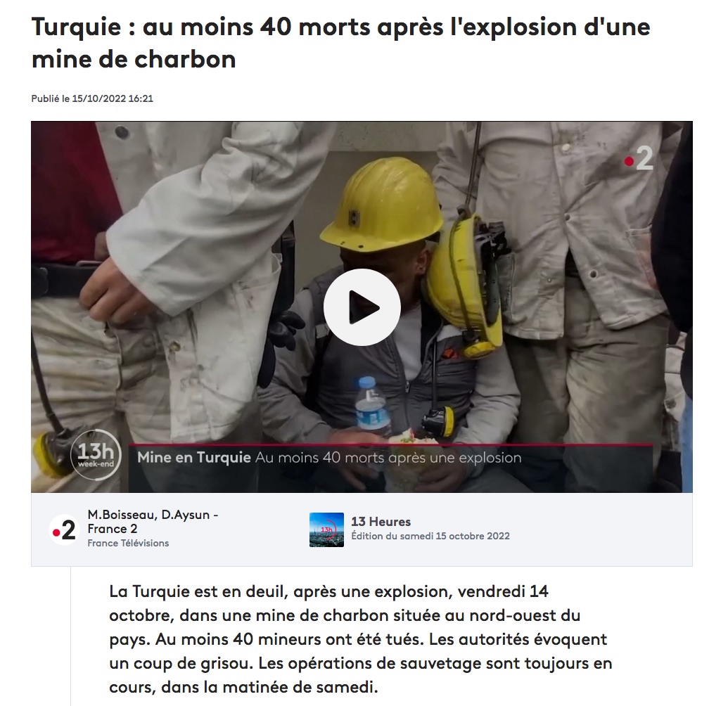Open the 13 Heures programme thumbnail

(x=326, y=529)
